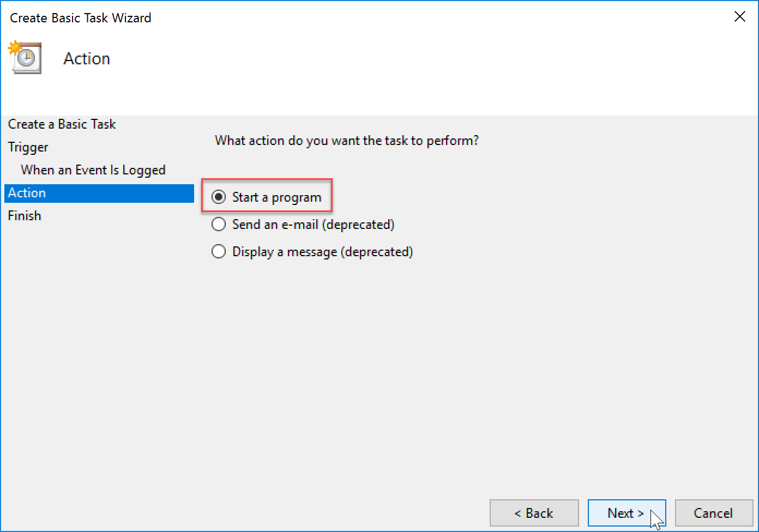Choose the Display a message radio circle

pos(219,251)
